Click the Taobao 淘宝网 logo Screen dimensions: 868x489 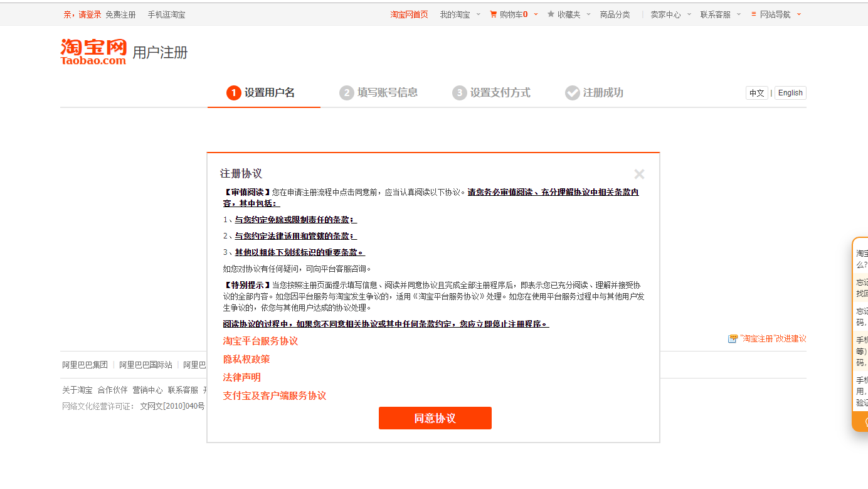pyautogui.click(x=93, y=50)
